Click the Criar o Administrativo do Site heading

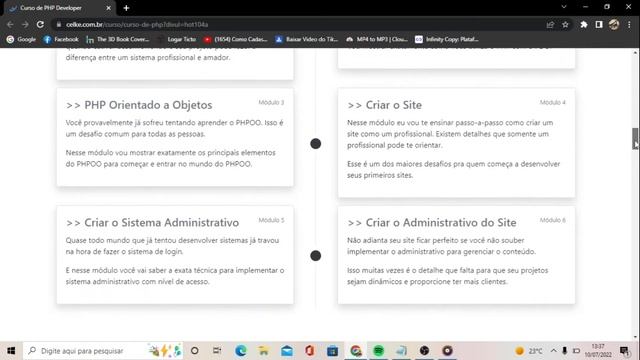tap(432, 222)
